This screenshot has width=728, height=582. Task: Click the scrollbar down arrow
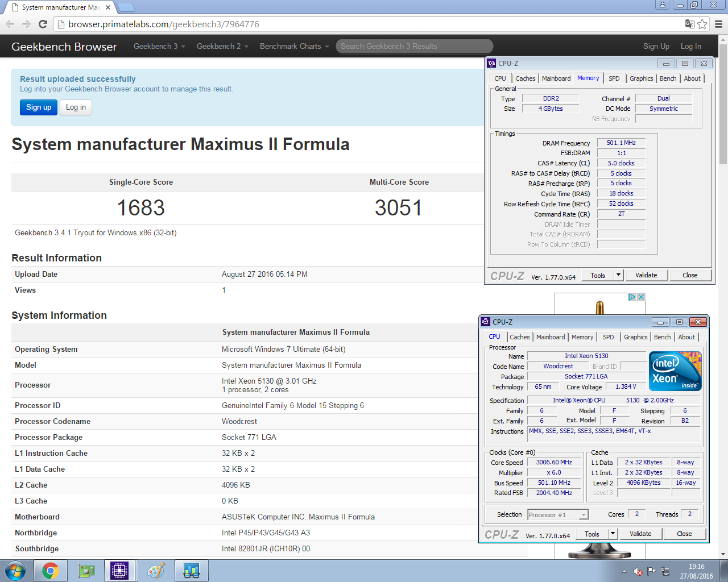pyautogui.click(x=723, y=554)
